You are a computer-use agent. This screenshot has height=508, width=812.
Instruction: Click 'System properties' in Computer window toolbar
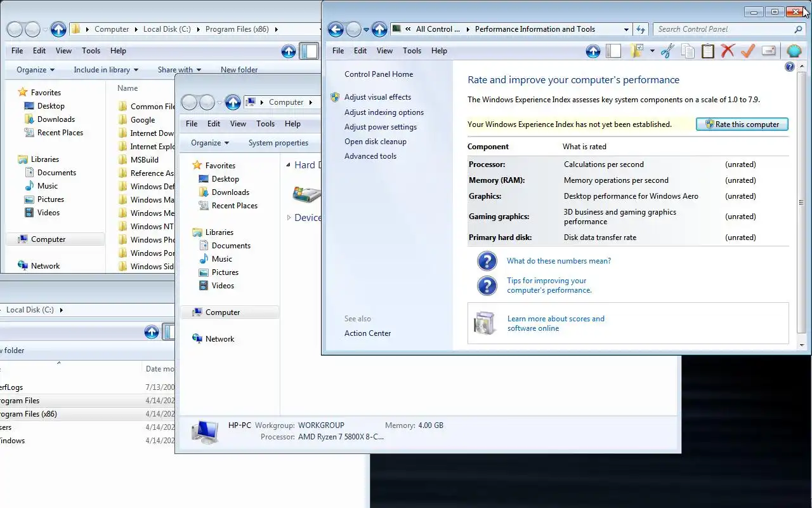[278, 143]
